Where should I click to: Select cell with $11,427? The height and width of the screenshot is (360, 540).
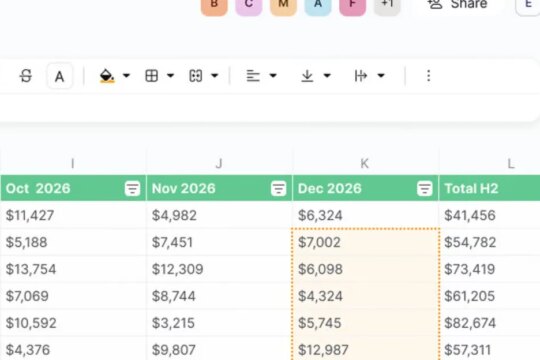point(73,215)
